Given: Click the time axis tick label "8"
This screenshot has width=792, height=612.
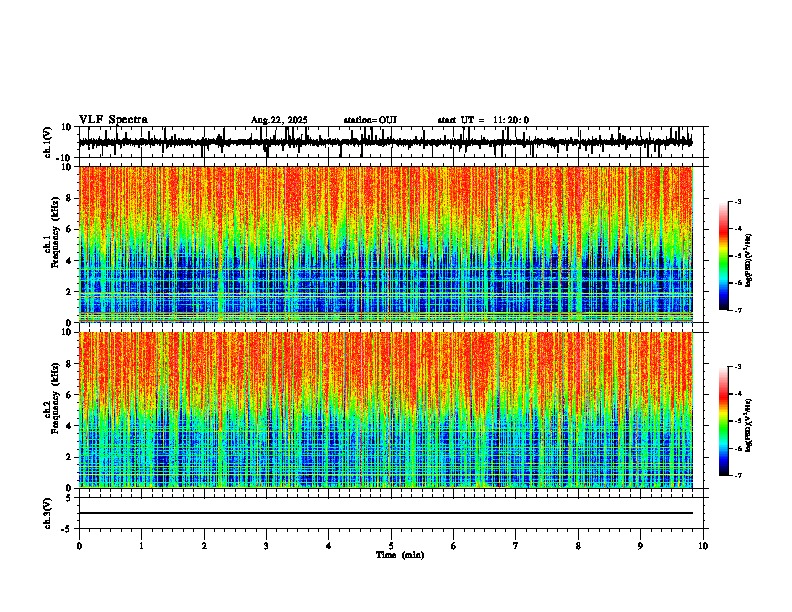Looking at the screenshot, I should click(x=578, y=546).
